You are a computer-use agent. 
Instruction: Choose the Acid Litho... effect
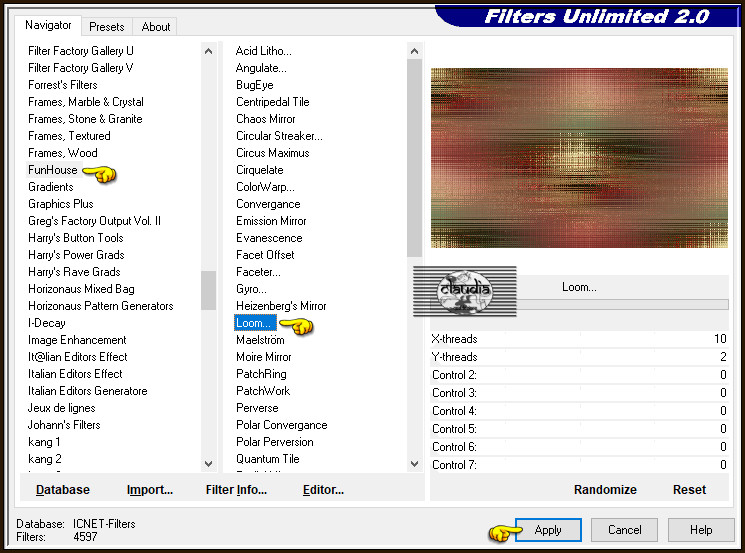(264, 51)
